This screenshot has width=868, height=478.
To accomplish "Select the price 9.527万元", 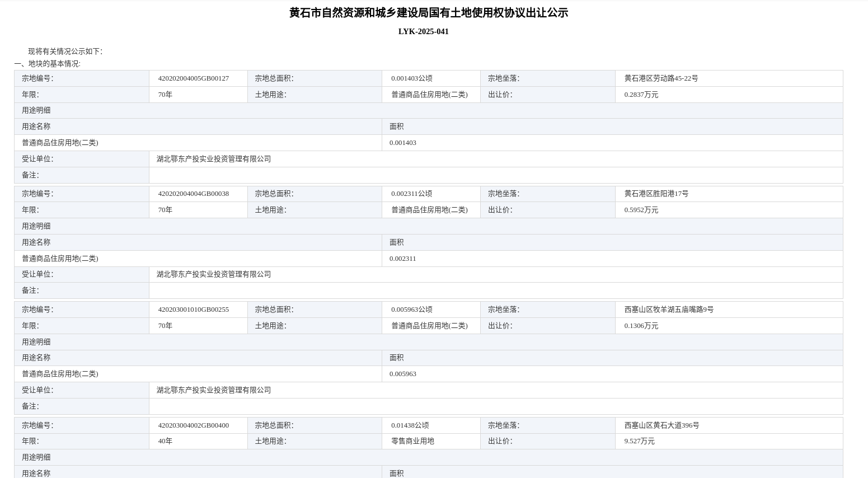I will (x=639, y=441).
